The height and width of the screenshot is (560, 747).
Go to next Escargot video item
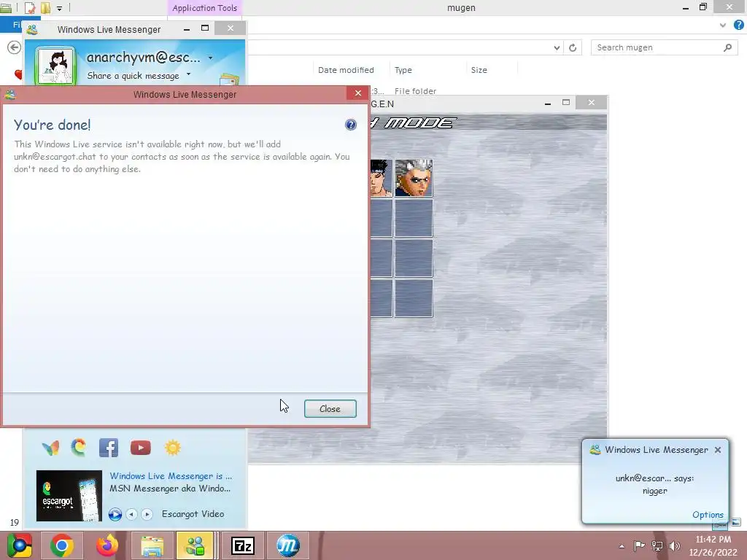(x=147, y=514)
